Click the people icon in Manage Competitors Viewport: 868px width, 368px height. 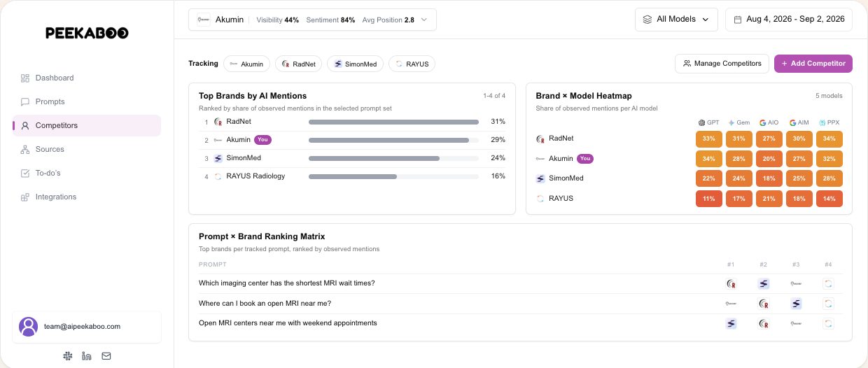pyautogui.click(x=687, y=64)
